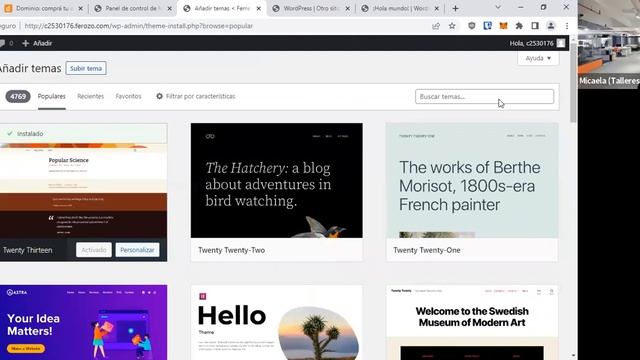
Task: Click the 4769 themes count badge
Action: click(x=18, y=96)
